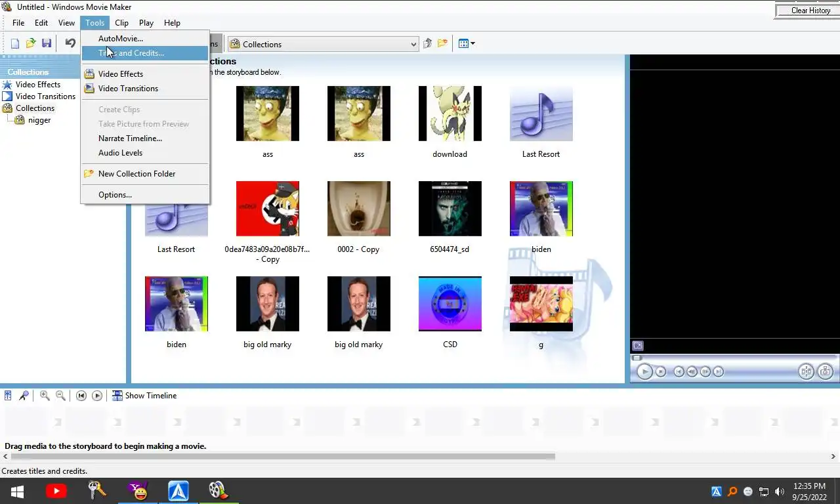
Task: Open the View menu
Action: 66,22
